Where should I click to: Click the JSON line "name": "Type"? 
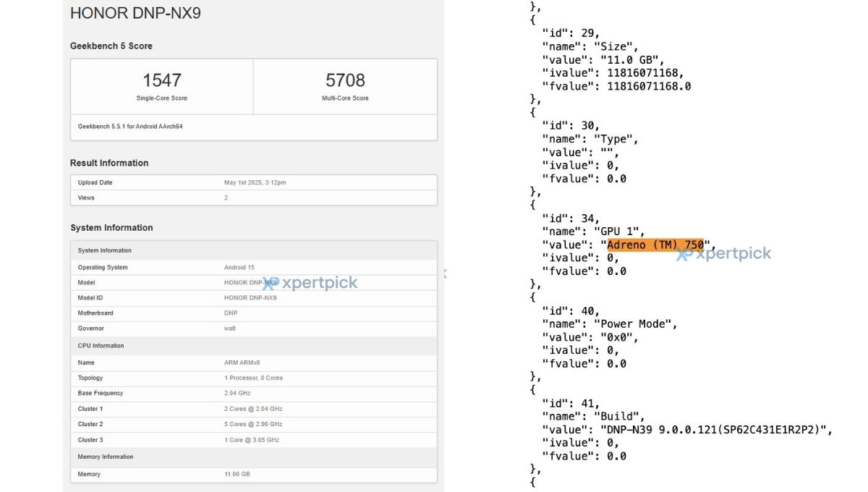coord(590,139)
